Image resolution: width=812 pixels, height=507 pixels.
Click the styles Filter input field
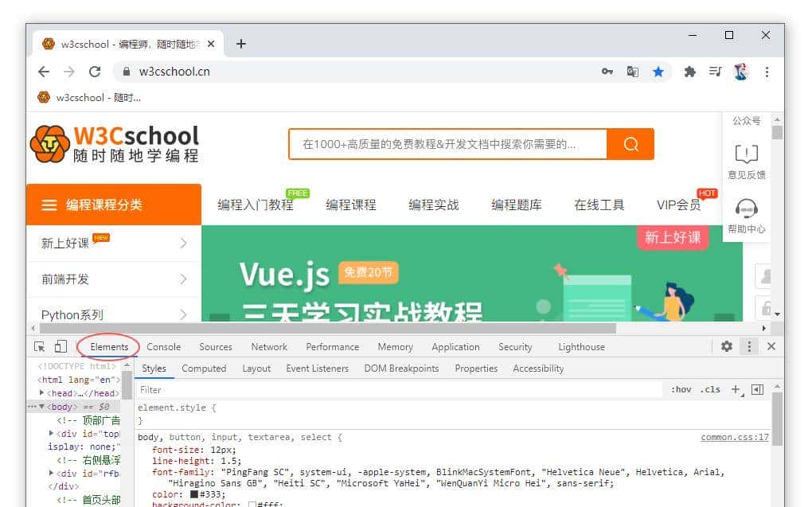(239, 389)
